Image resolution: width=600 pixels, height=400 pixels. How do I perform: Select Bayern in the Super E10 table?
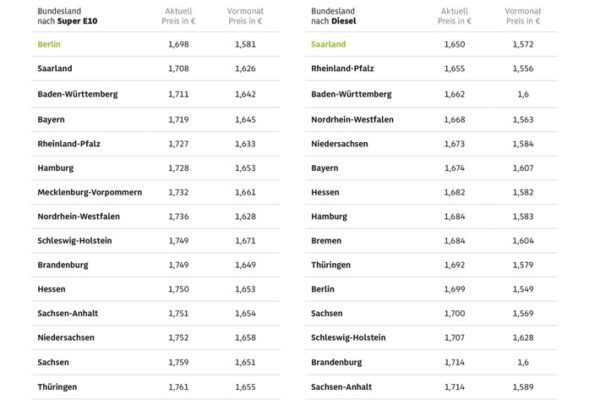[x=53, y=118]
